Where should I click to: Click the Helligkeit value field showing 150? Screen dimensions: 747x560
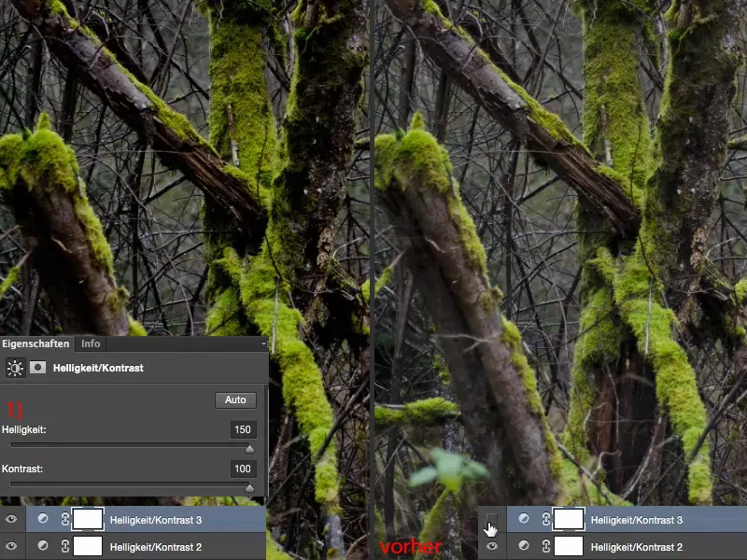243,429
